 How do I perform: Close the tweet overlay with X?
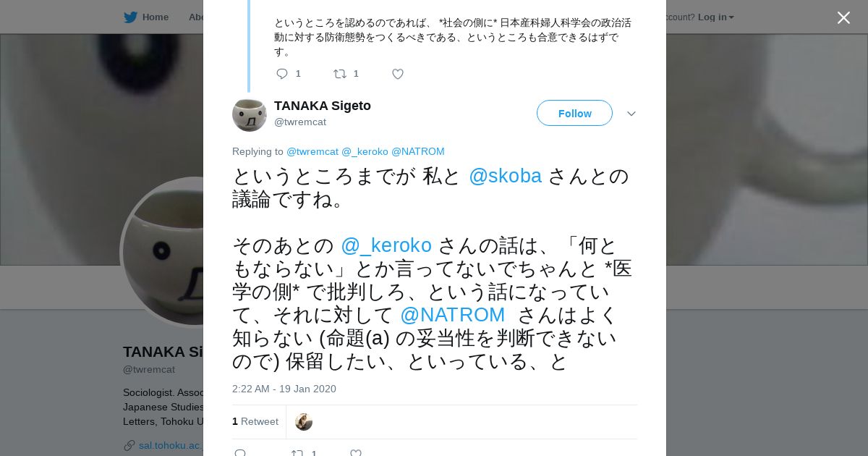[x=843, y=18]
